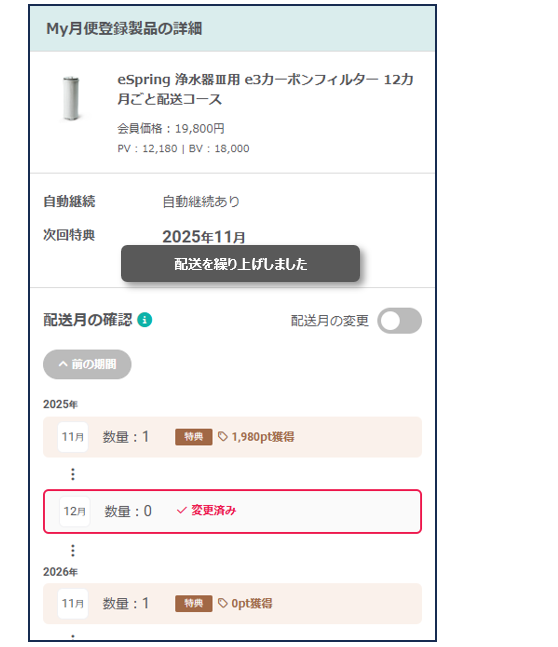558x647 pixels.
Task: Click the 特典 badge in 2026年 11月 row
Action: click(x=194, y=603)
